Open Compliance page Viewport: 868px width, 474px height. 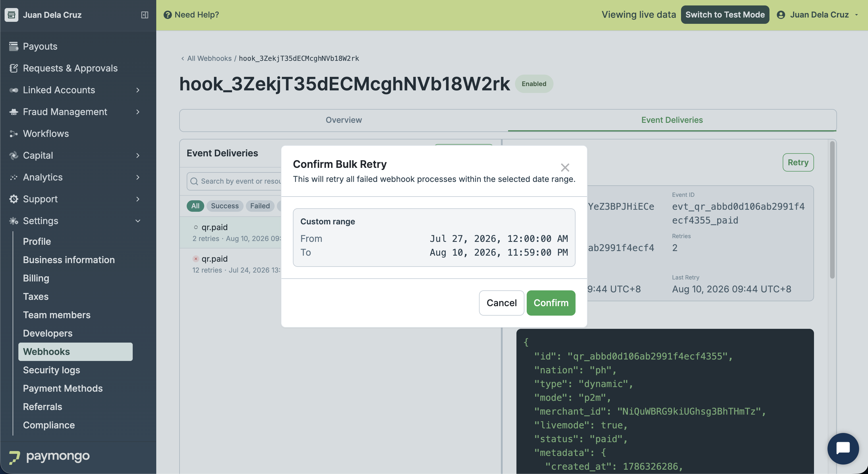tap(49, 425)
